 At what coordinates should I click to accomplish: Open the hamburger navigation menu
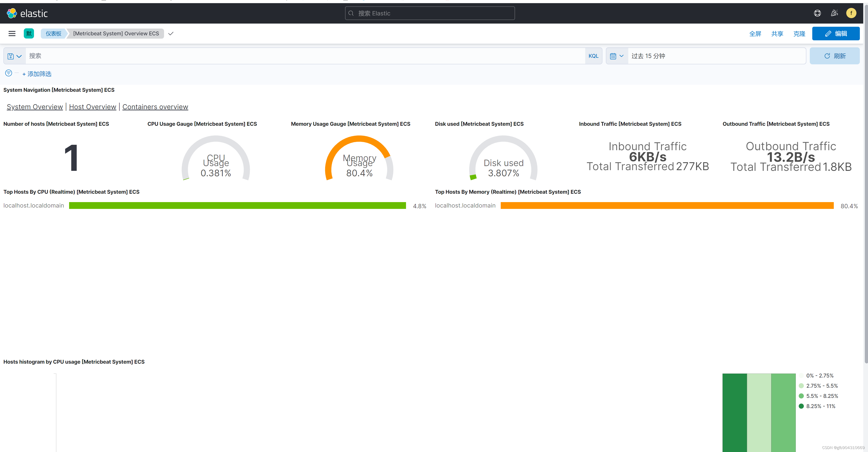[12, 33]
